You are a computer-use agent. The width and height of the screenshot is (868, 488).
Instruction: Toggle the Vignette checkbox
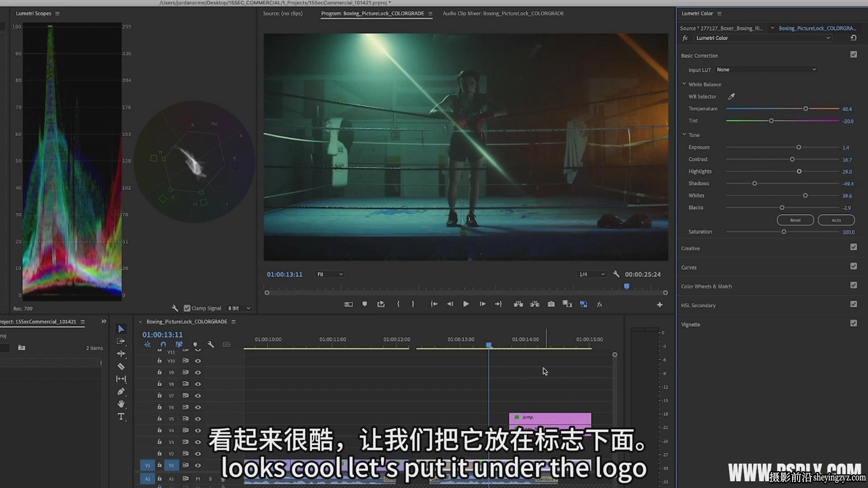tap(854, 323)
